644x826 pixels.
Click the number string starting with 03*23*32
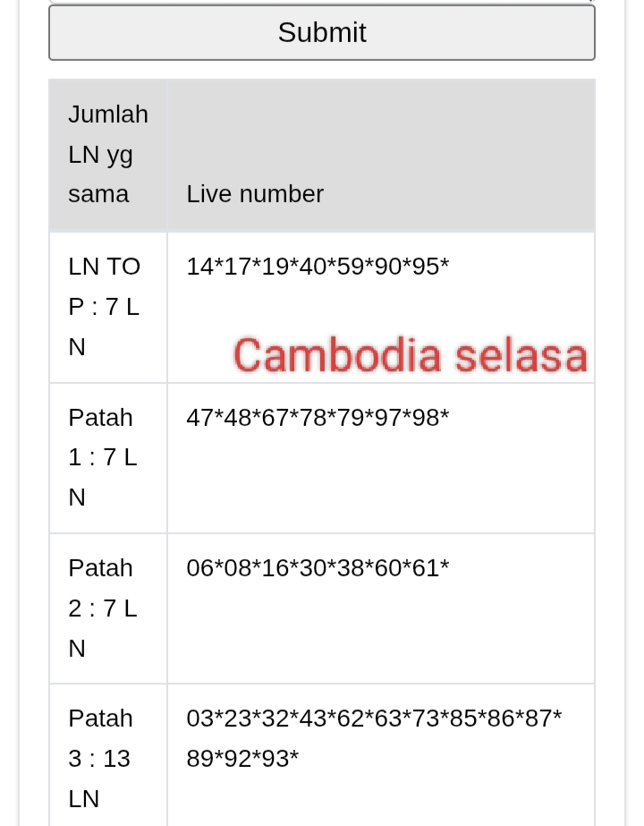tap(374, 719)
